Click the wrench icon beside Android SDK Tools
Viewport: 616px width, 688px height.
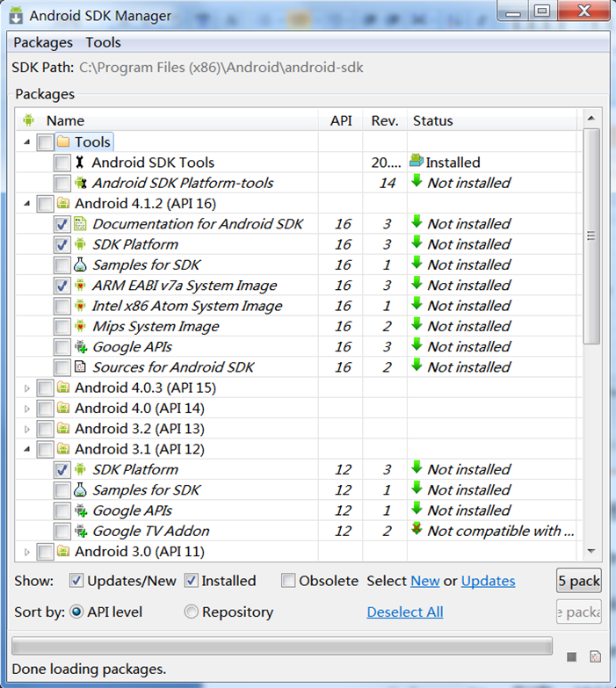point(79,163)
